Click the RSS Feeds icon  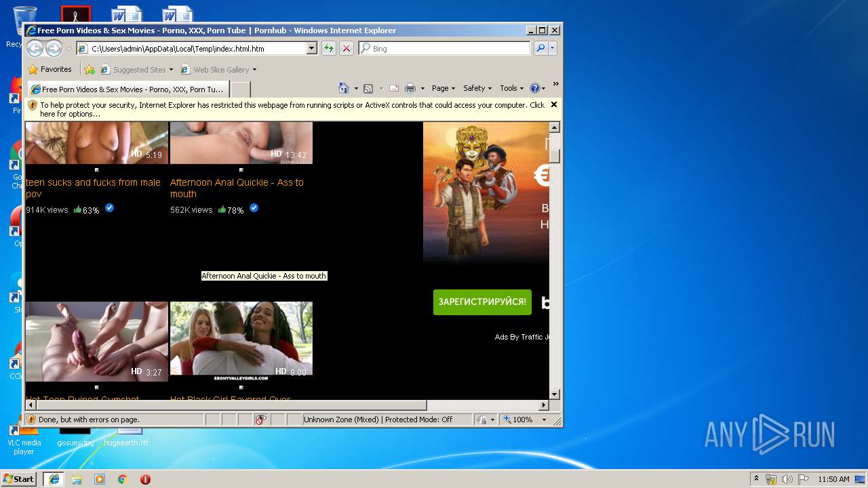pyautogui.click(x=368, y=88)
